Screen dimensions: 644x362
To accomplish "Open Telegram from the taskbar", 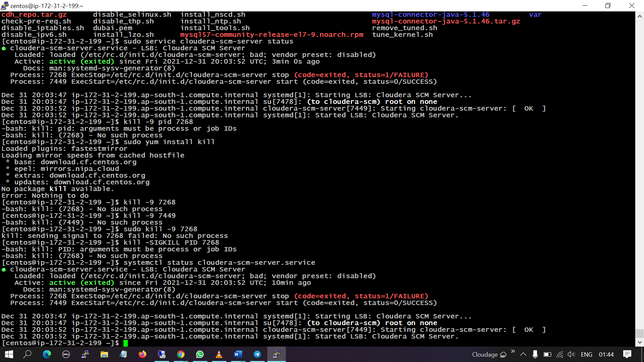I will [x=257, y=354].
